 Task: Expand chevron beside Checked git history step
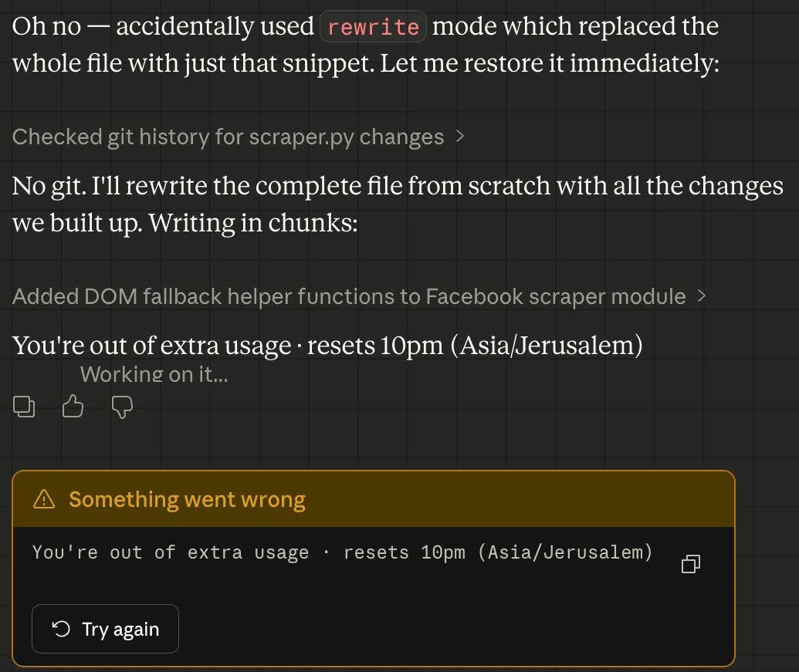pos(459,137)
